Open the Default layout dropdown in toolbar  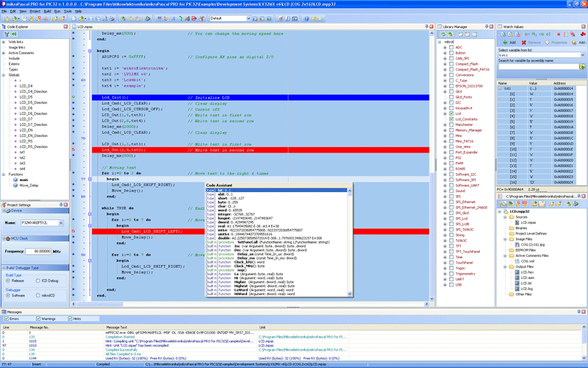pyautogui.click(x=248, y=18)
